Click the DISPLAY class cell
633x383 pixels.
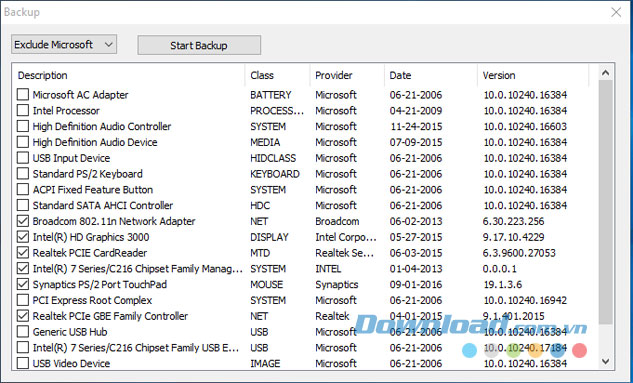tap(269, 237)
